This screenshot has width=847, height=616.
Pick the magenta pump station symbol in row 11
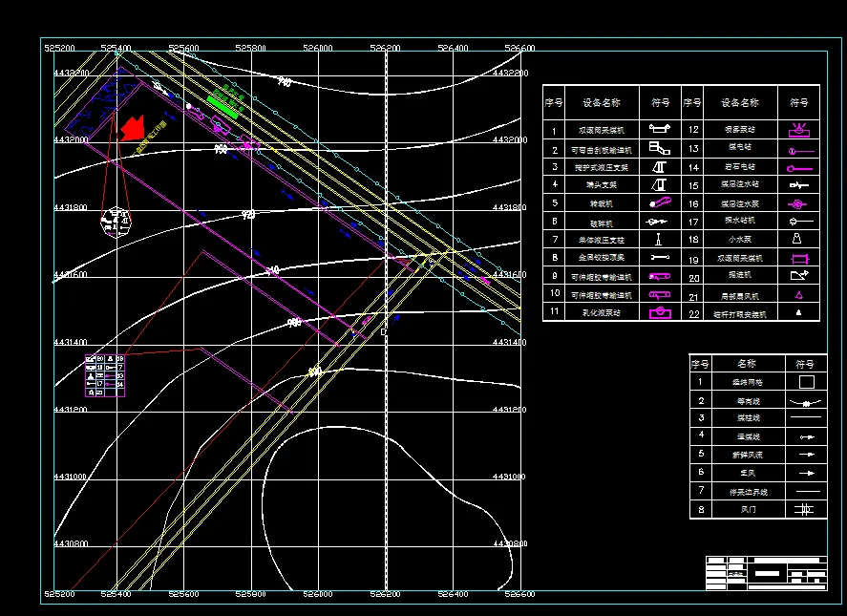[660, 312]
